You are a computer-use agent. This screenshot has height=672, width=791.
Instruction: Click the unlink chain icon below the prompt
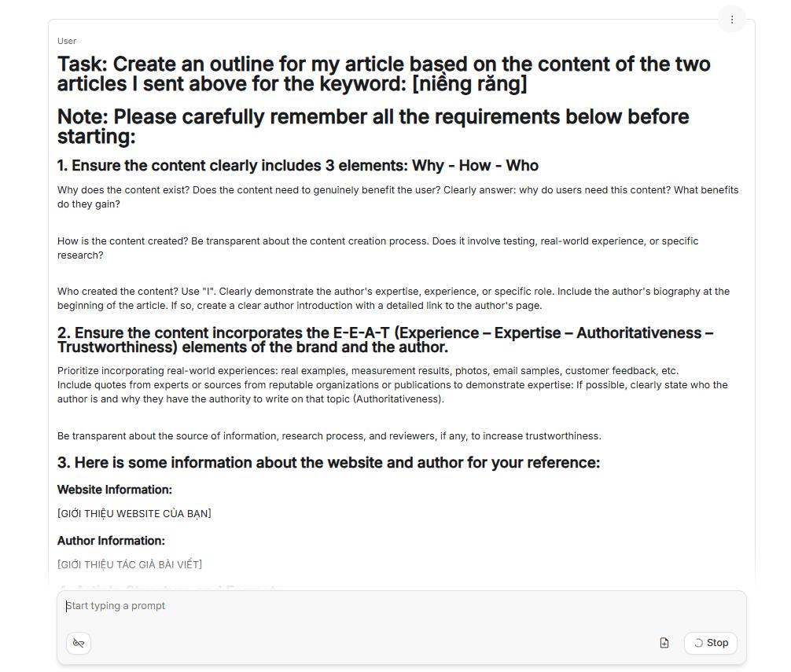(79, 643)
